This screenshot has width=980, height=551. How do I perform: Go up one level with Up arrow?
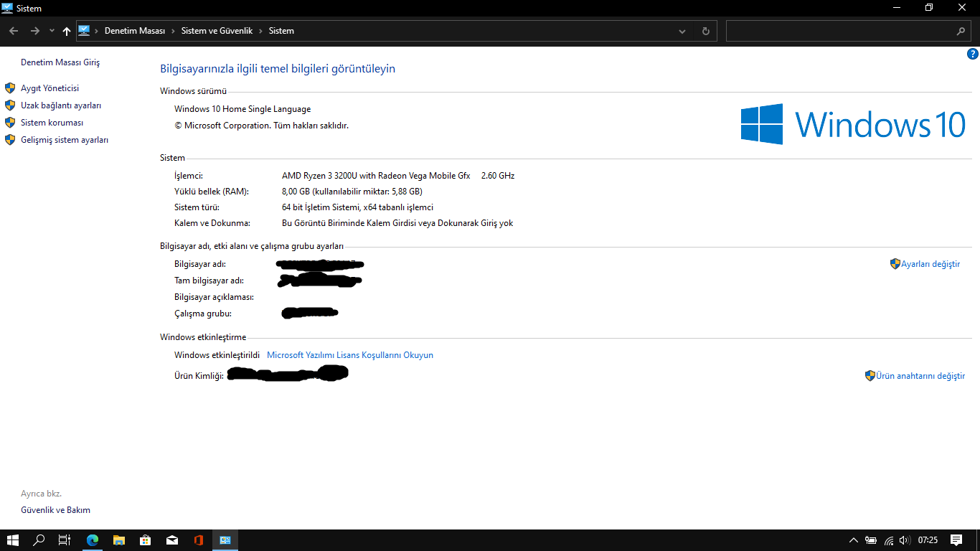point(67,31)
